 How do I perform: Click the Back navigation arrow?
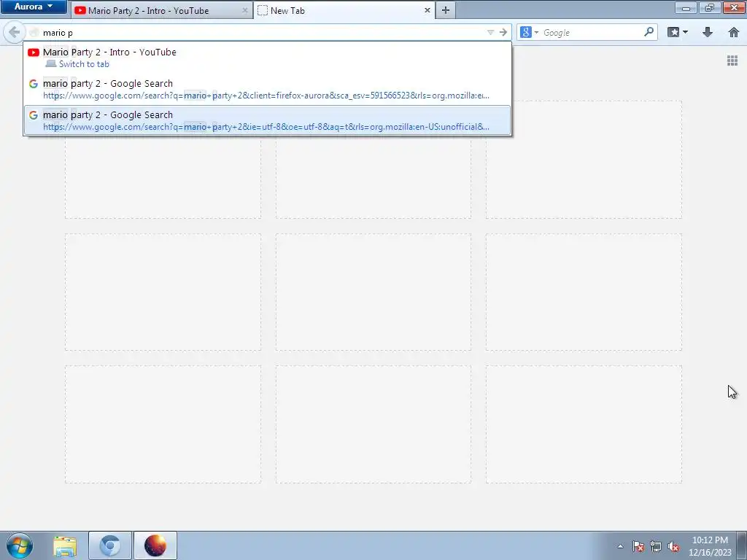[14, 32]
